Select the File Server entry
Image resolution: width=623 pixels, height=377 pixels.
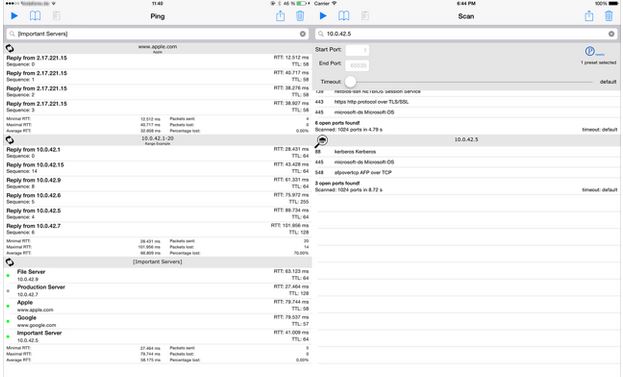pos(158,275)
